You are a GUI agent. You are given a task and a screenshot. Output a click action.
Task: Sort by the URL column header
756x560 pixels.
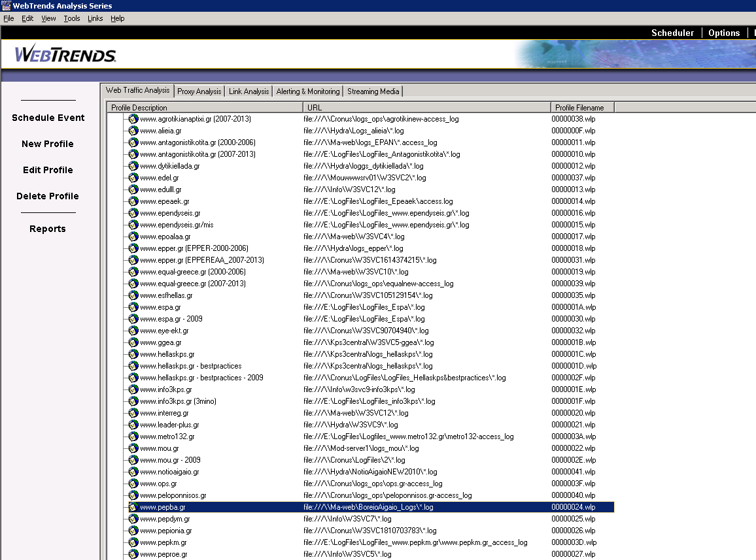426,107
